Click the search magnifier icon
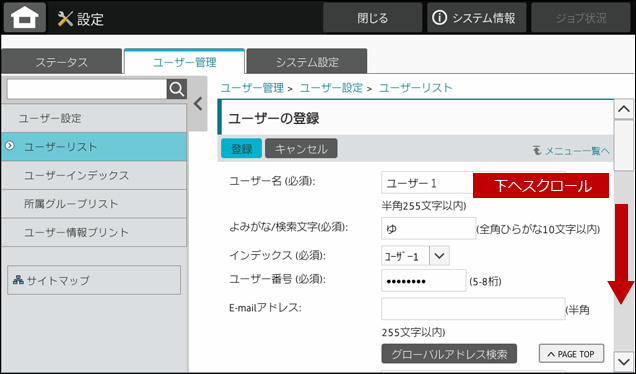The image size is (636, 374). point(177,89)
